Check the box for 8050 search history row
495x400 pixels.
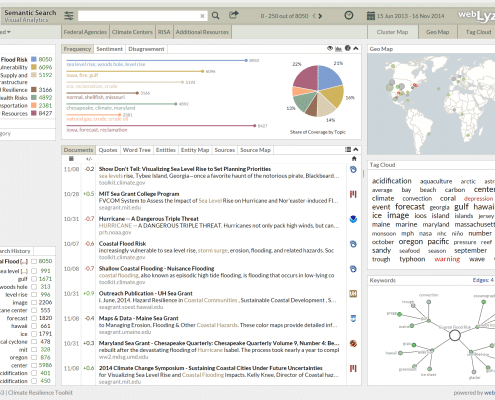click(34, 262)
